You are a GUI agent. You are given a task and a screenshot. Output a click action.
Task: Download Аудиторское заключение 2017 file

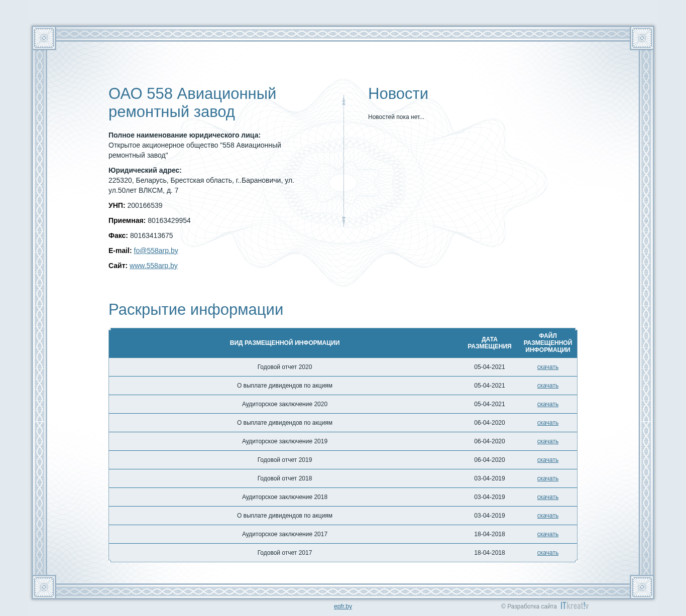[547, 534]
